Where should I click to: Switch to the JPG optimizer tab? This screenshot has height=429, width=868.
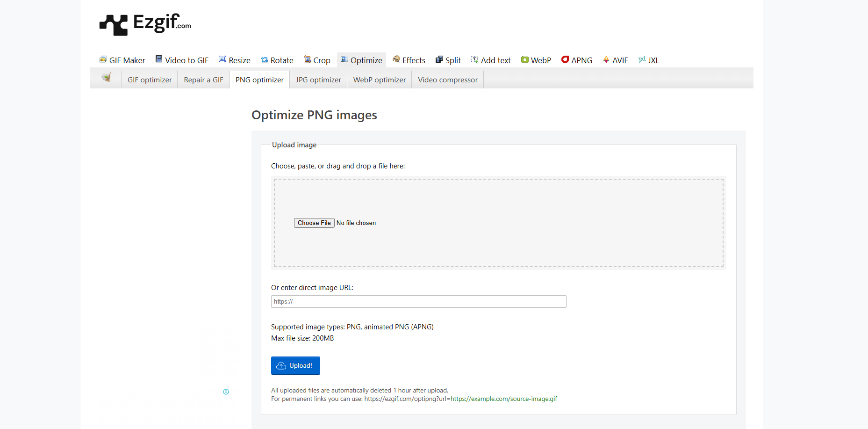318,80
